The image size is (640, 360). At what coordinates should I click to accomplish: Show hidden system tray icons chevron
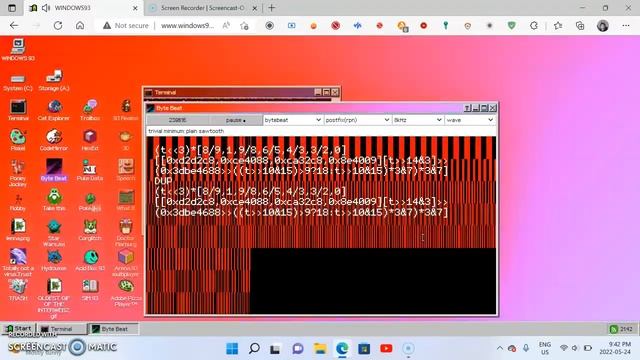coord(500,348)
